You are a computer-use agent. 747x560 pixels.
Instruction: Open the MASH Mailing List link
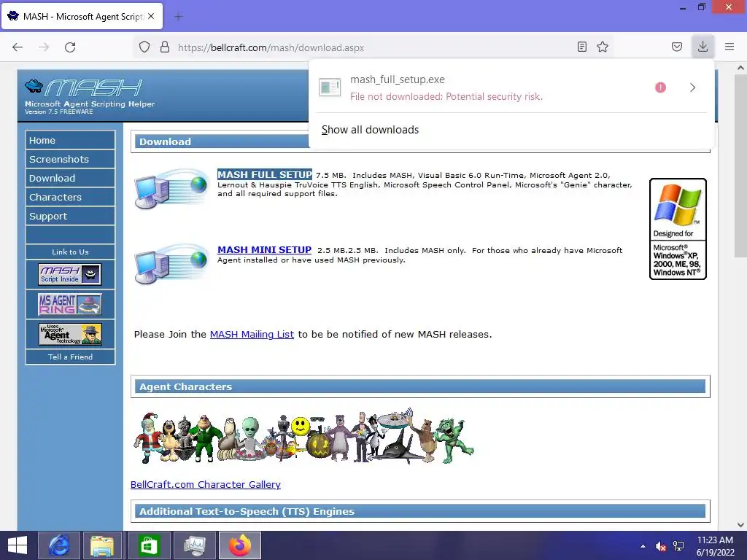pos(252,334)
